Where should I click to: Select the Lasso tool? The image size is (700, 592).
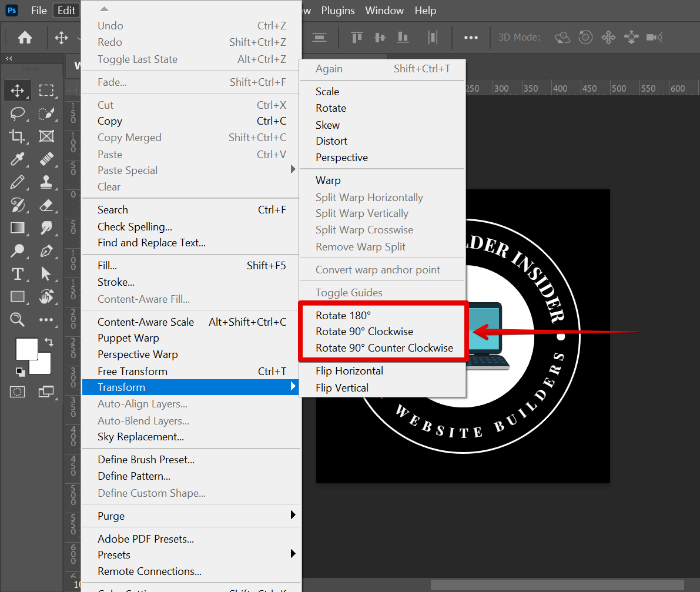pos(18,113)
